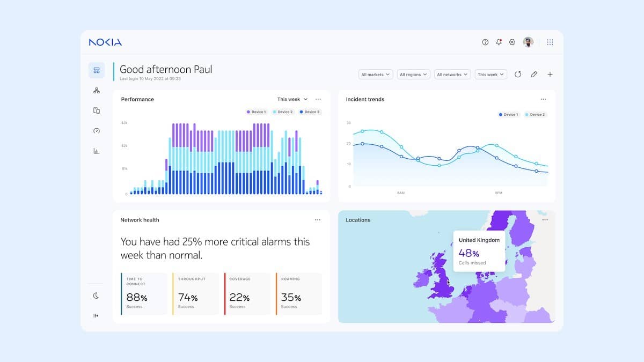Toggle Device 1 legend in Performance chart
This screenshot has width=644, height=362.
point(256,112)
